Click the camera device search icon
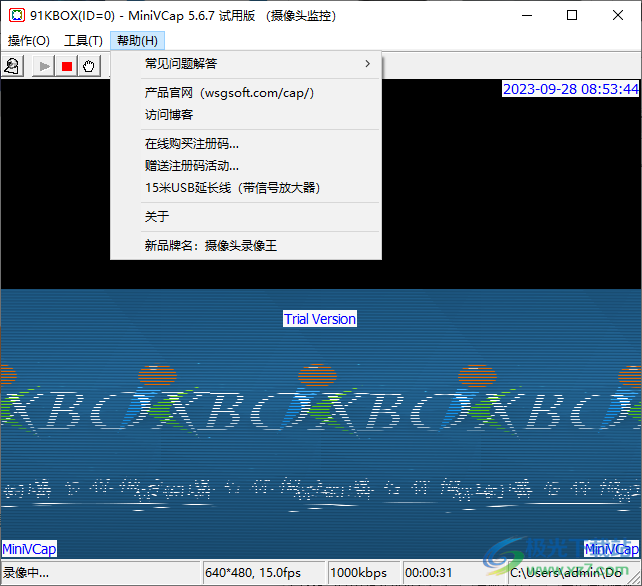The height and width of the screenshot is (586, 642). click(x=12, y=66)
